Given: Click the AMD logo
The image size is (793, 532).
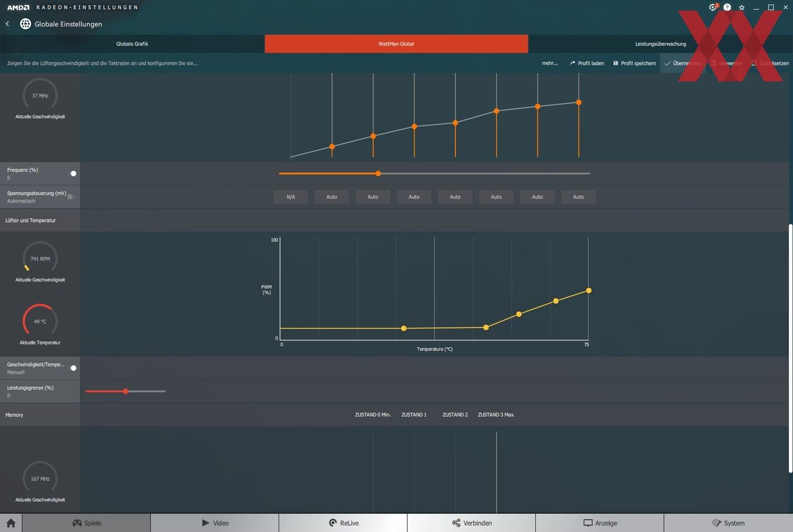Looking at the screenshot, I should pos(18,8).
